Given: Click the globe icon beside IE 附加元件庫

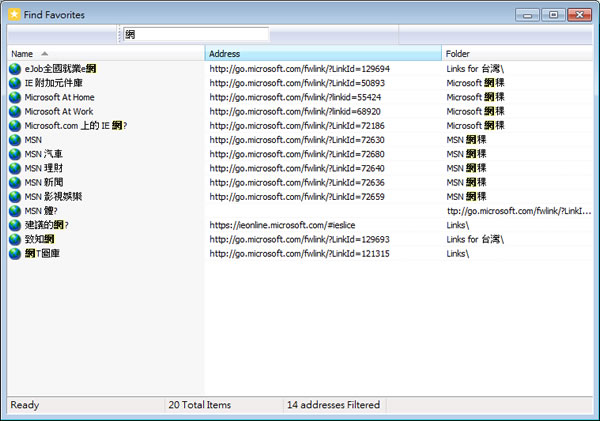Looking at the screenshot, I should [15, 83].
